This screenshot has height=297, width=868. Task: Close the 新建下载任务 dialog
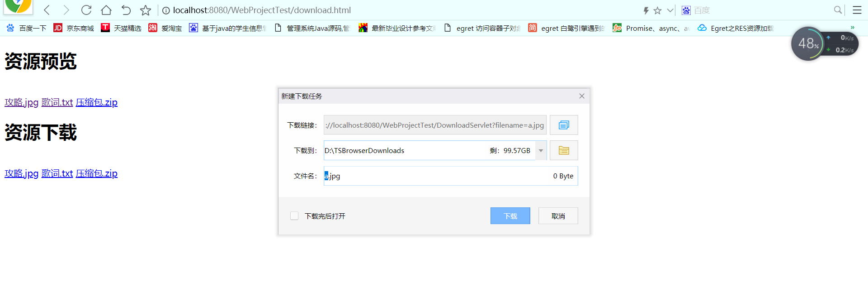582,96
